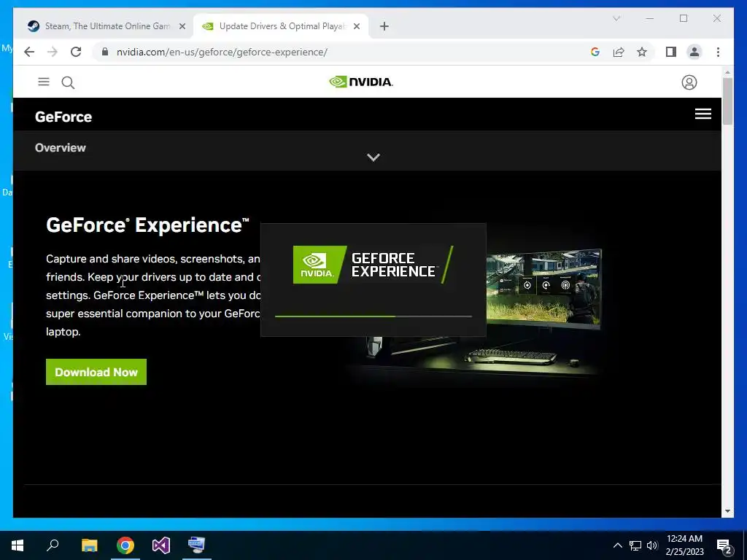Open the volume tray icon
The image size is (747, 560).
pos(652,545)
